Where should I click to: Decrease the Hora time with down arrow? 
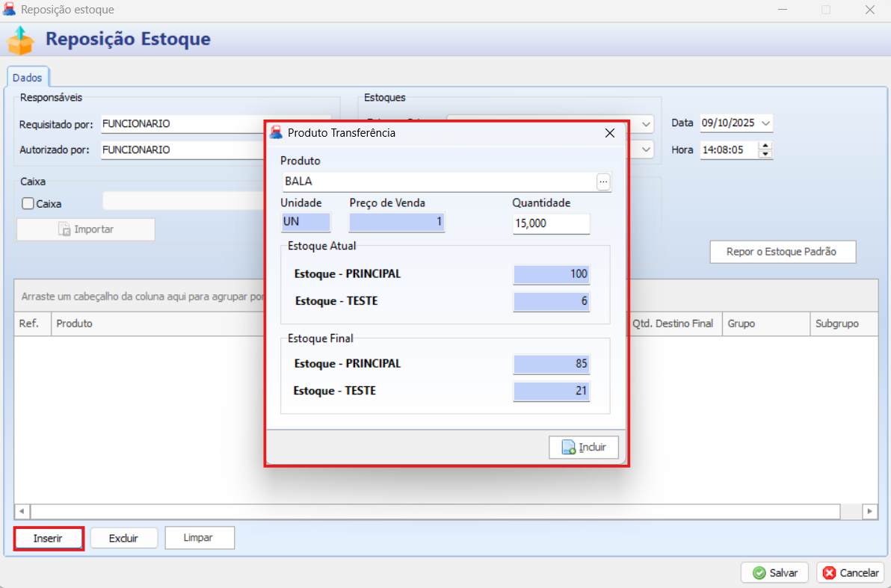pyautogui.click(x=765, y=154)
